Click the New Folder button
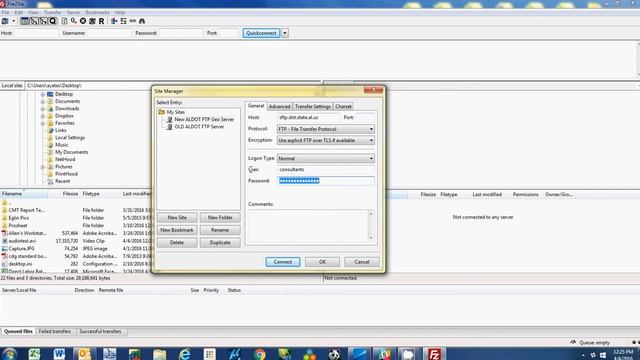The height and width of the screenshot is (360, 640). 220,218
